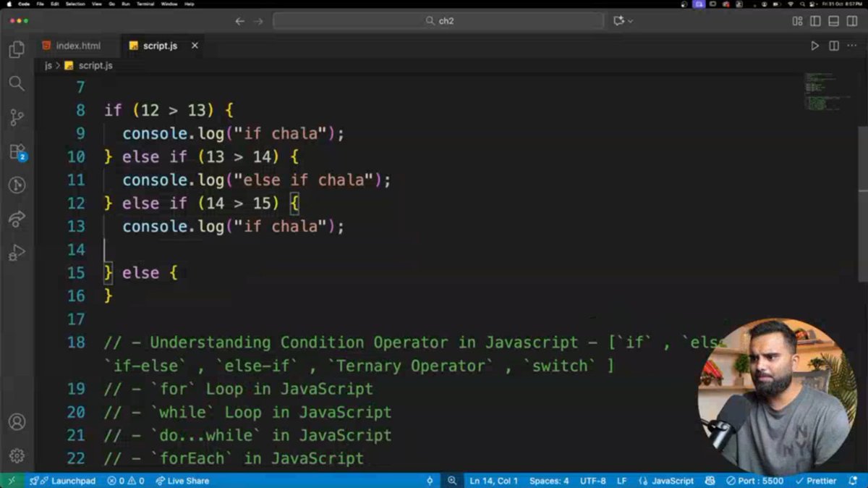
Task: Open the Selection menu
Action: pos(75,4)
